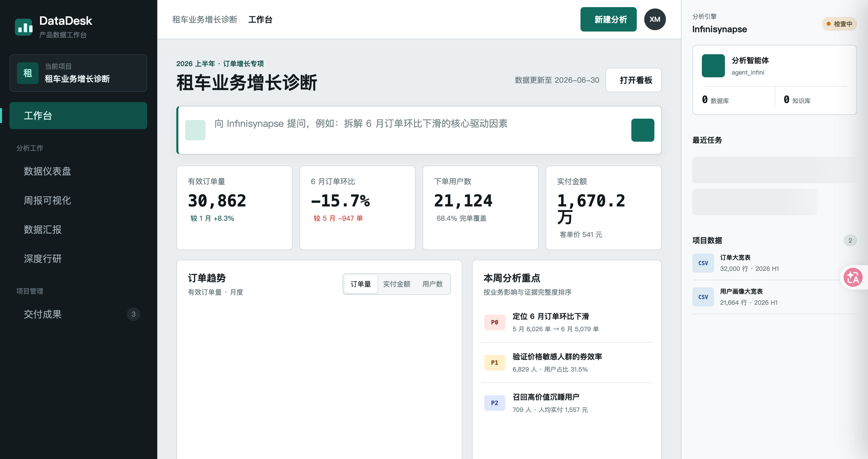This screenshot has height=459, width=868.
Task: Click 客单价 541 元 text
Action: click(581, 235)
